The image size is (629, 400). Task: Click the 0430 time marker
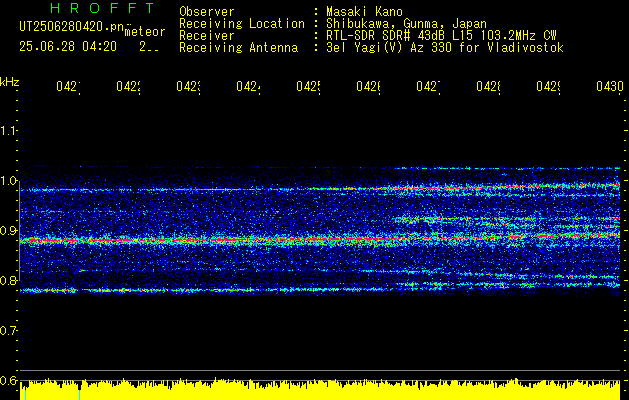(x=610, y=87)
